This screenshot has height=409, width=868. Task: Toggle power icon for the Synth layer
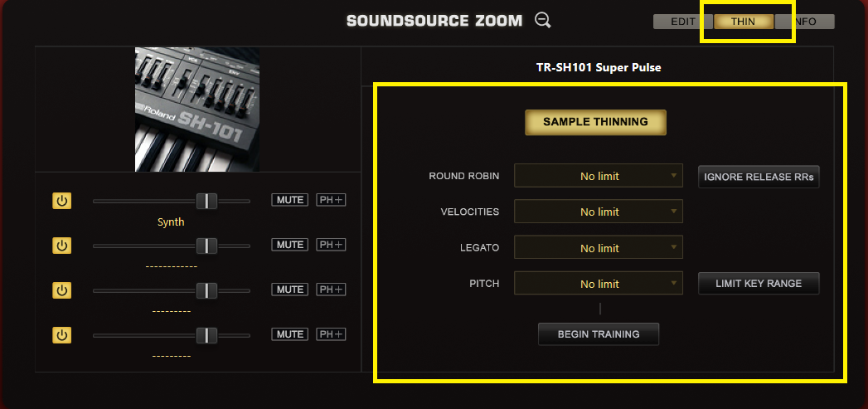pos(62,200)
